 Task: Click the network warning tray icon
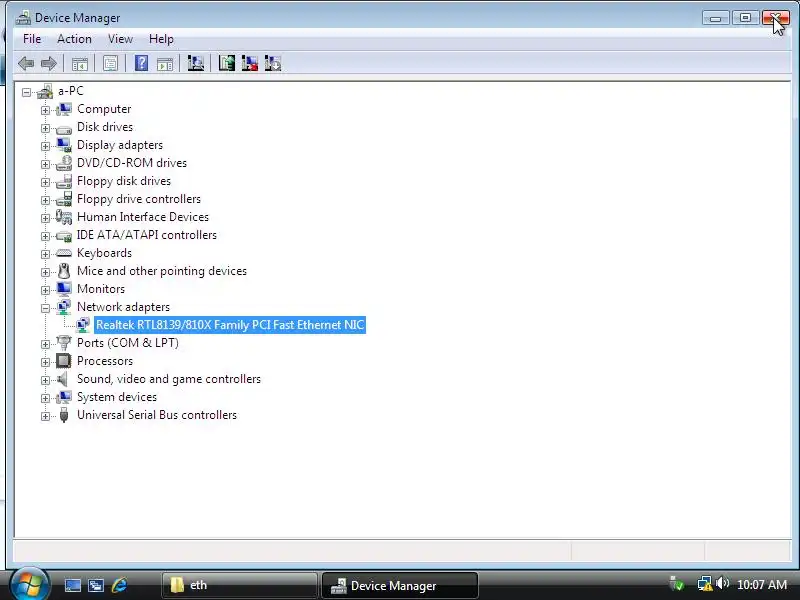[705, 584]
